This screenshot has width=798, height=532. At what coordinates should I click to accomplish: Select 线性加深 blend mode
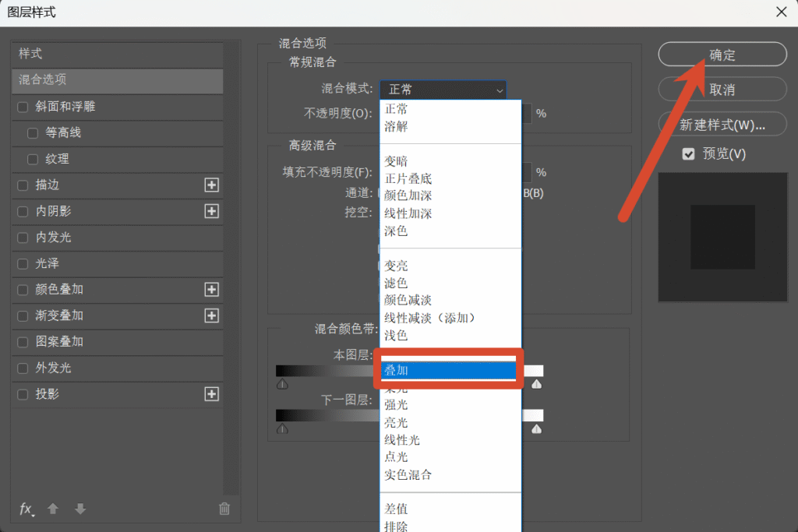(x=450, y=213)
